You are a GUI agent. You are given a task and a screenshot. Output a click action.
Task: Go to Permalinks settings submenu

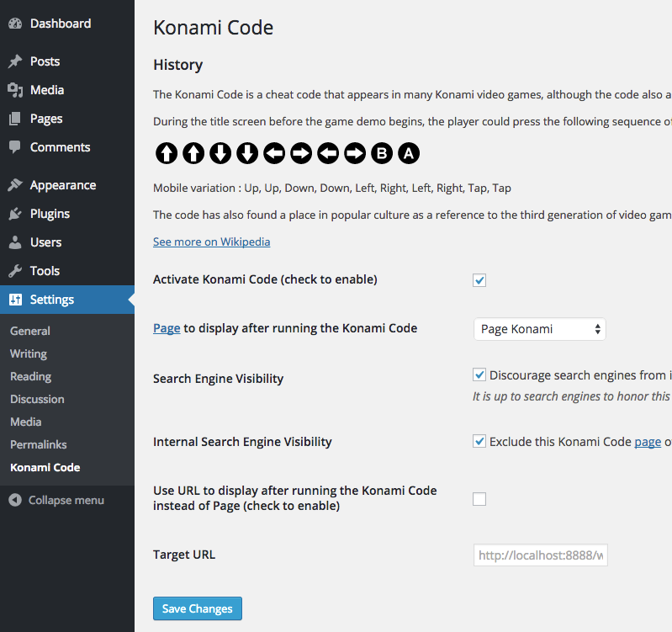pyautogui.click(x=39, y=444)
